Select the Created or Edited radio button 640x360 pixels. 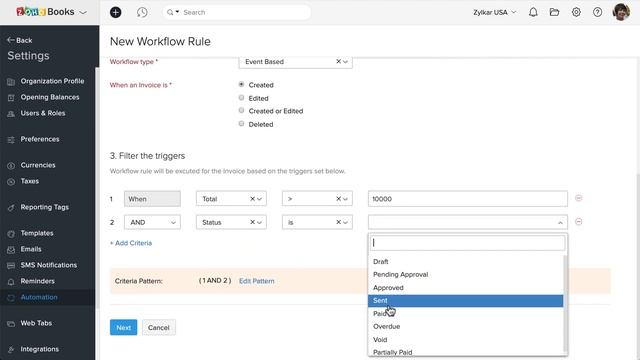coord(241,111)
